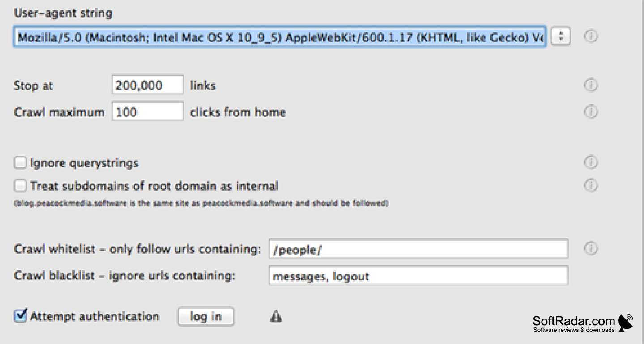
Task: Open the User-agent string preset dropdown arrows
Action: tap(561, 37)
